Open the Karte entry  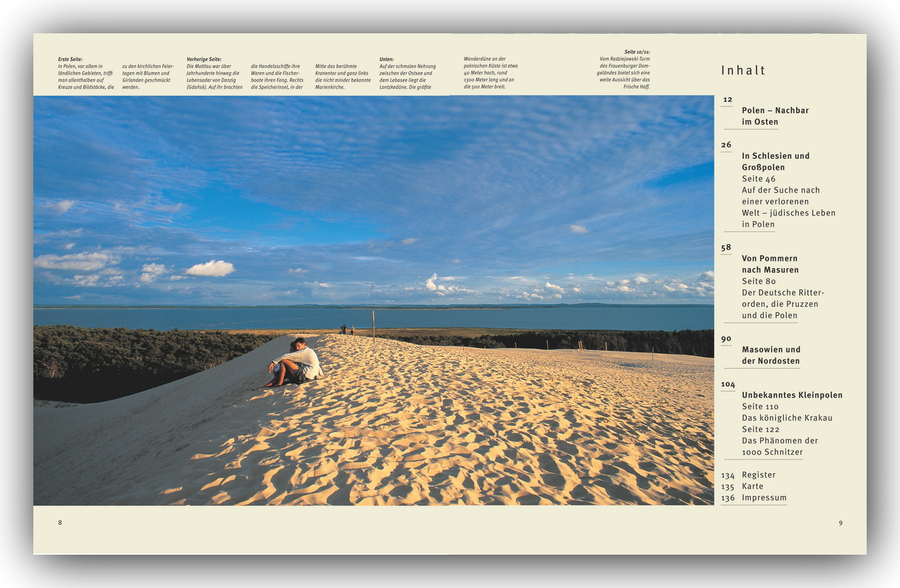click(x=754, y=486)
